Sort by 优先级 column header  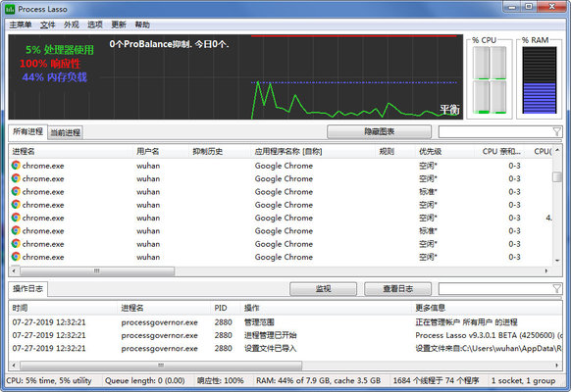coord(444,151)
